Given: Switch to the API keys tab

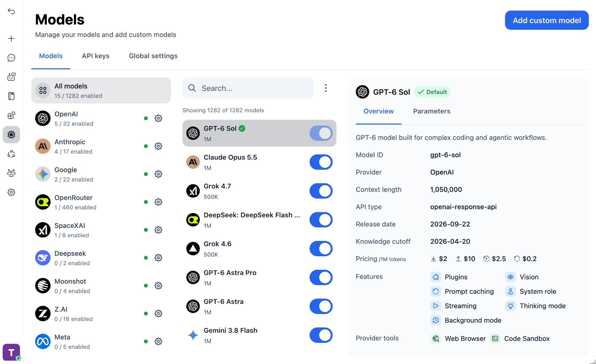Looking at the screenshot, I should tap(96, 56).
